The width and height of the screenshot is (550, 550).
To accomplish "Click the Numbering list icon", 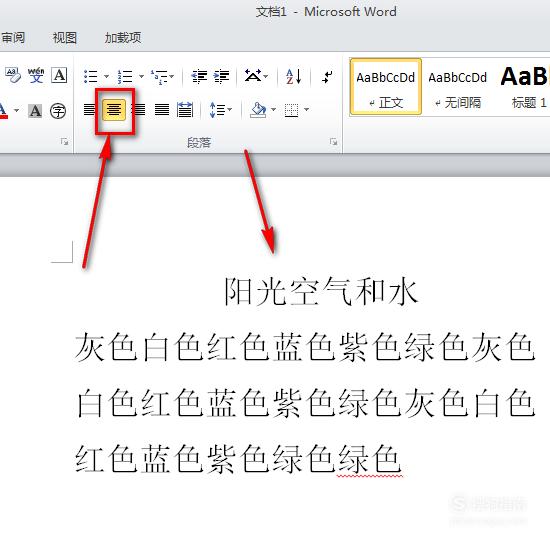I will click(x=125, y=76).
